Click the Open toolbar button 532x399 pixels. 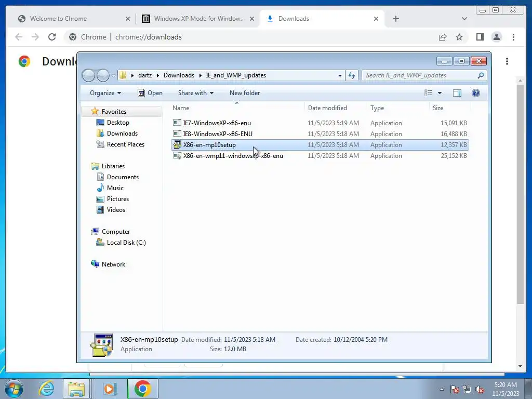[150, 93]
